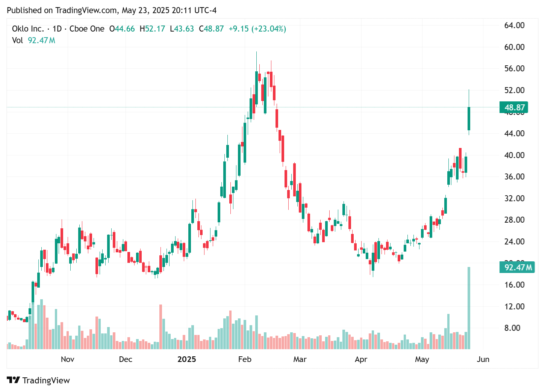Image resolution: width=545 pixels, height=392 pixels.
Task: Click the May label on time axis
Action: [422, 359]
